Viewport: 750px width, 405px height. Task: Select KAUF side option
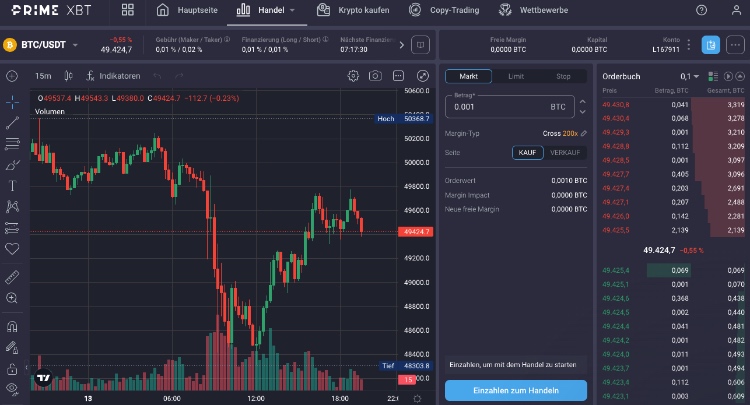pyautogui.click(x=529, y=152)
